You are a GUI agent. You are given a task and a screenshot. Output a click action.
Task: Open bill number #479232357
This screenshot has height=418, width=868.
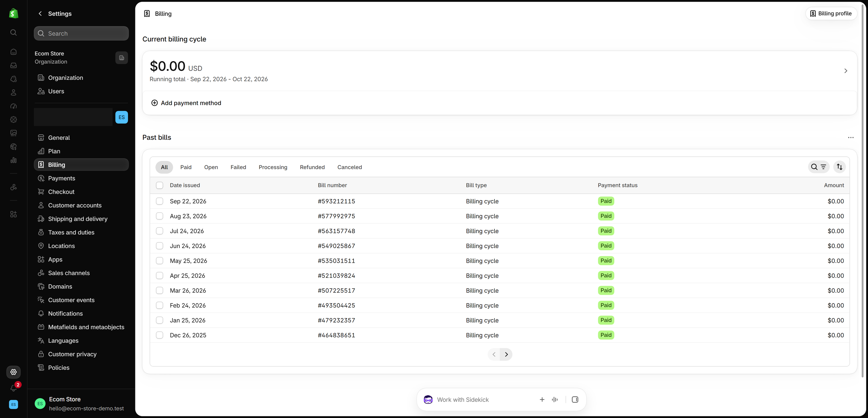[336, 320]
